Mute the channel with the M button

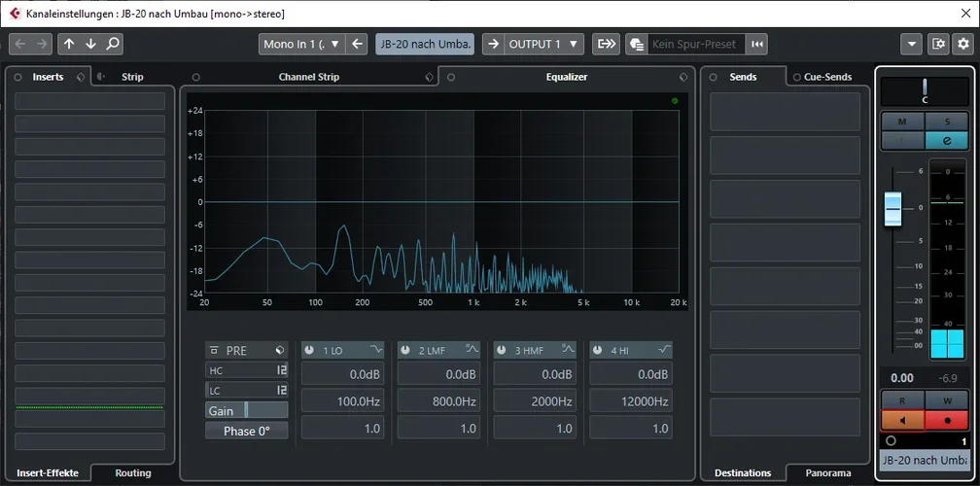(901, 121)
